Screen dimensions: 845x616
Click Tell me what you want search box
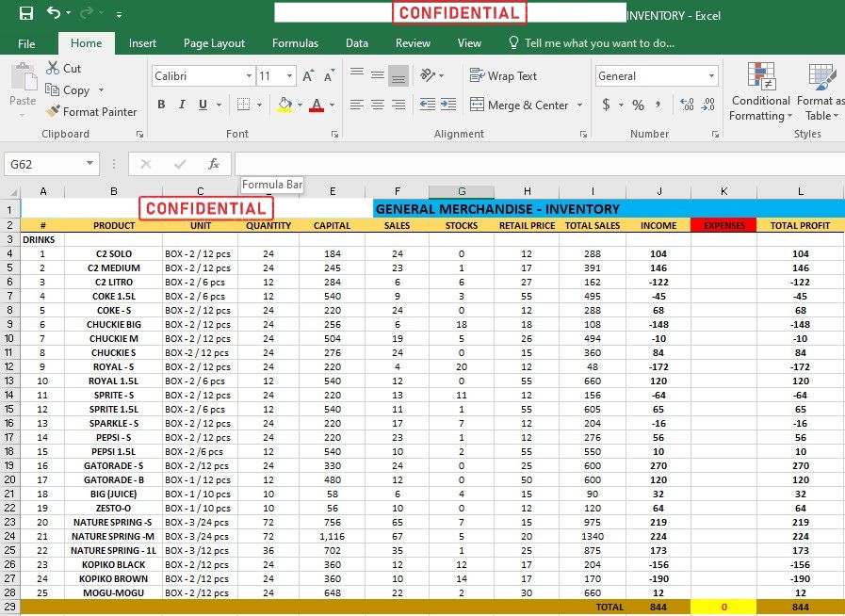(592, 43)
